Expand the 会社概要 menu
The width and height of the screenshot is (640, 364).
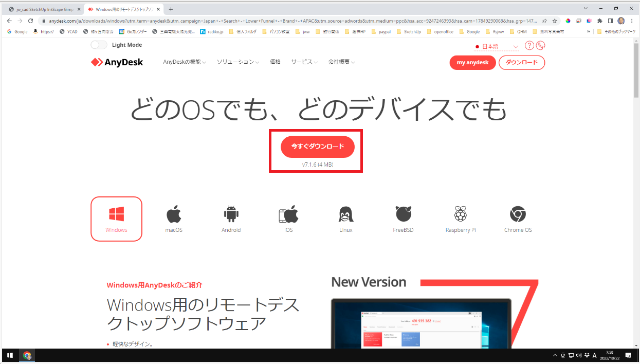[342, 62]
